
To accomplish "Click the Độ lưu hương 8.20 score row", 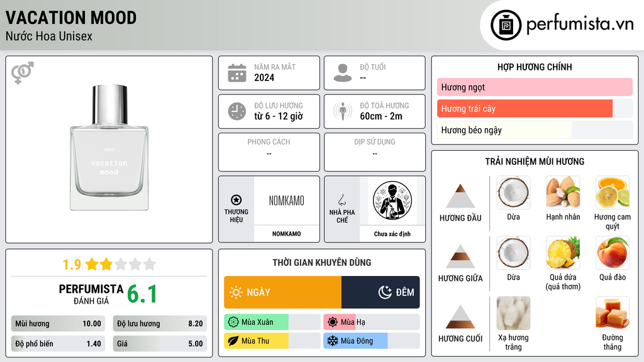I will pos(160,324).
